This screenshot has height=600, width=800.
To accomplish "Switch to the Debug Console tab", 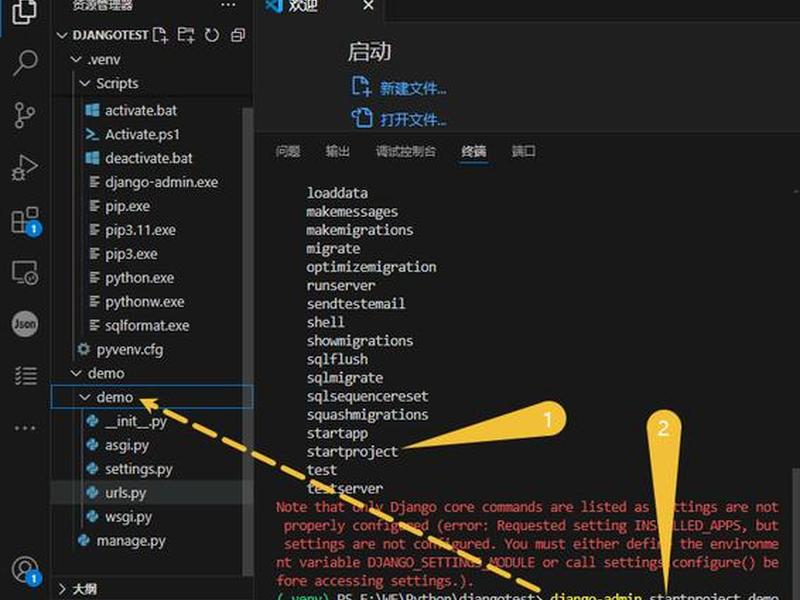I will tap(406, 151).
